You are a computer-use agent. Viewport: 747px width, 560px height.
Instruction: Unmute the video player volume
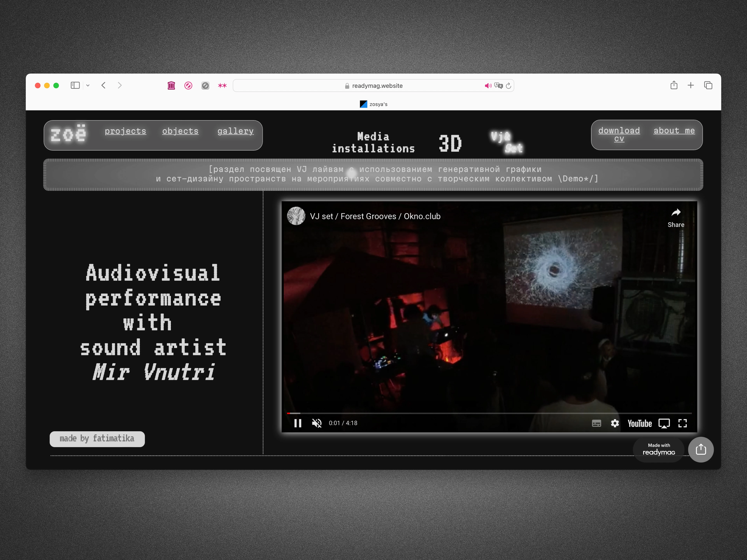(x=317, y=423)
